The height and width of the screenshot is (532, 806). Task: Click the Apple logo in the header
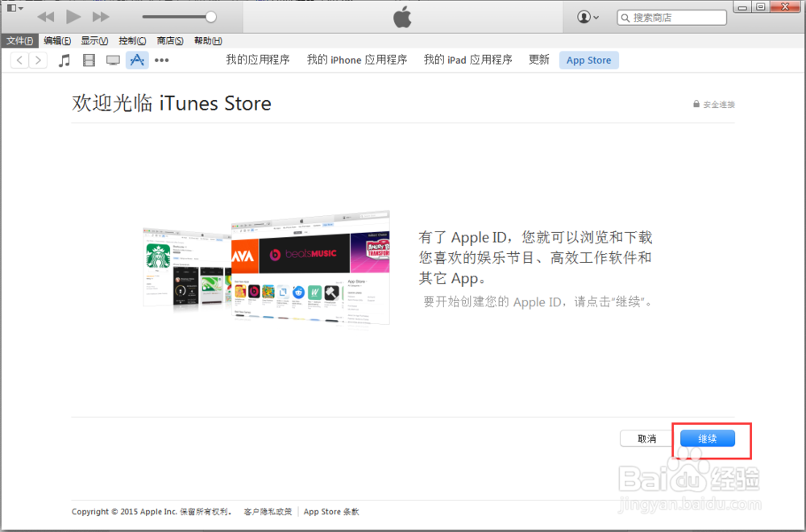[402, 17]
